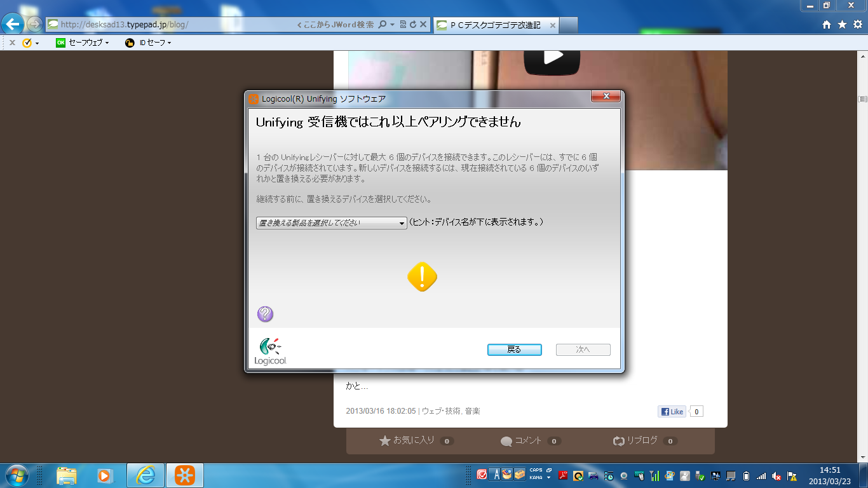
Task: Open the Norton checkmark icon menu
Action: (31, 43)
